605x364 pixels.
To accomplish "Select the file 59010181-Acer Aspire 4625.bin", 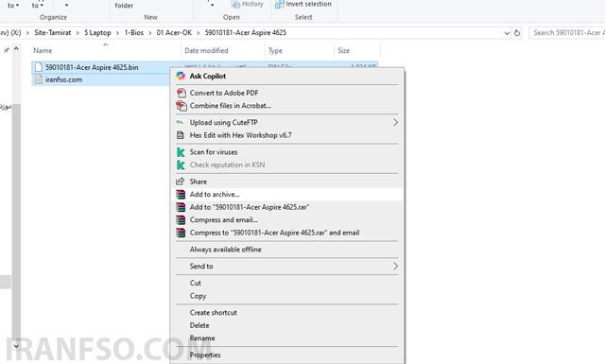I will pyautogui.click(x=92, y=67).
